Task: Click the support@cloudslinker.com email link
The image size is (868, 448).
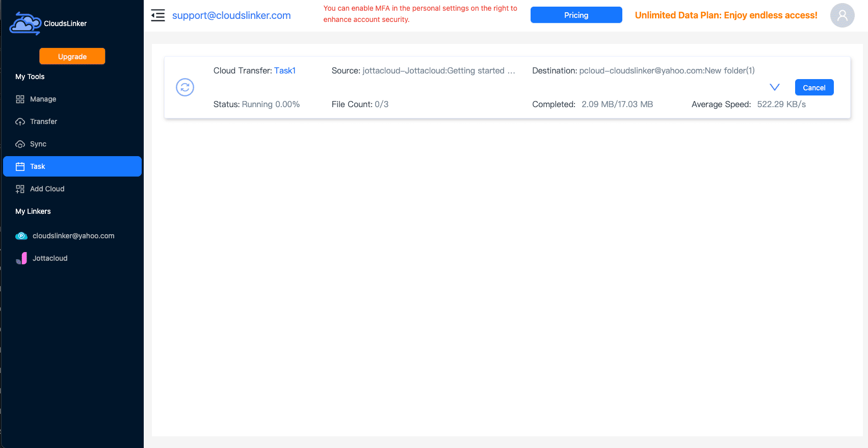Action: (231, 15)
